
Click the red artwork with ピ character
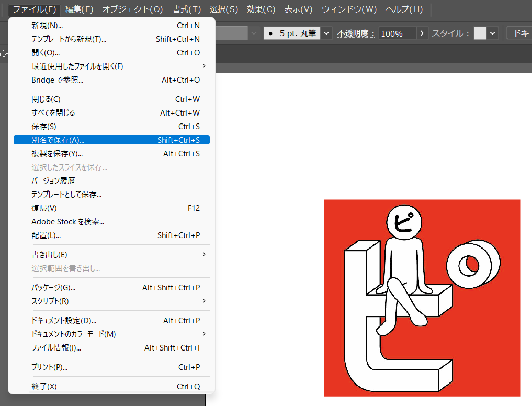[x=422, y=298]
